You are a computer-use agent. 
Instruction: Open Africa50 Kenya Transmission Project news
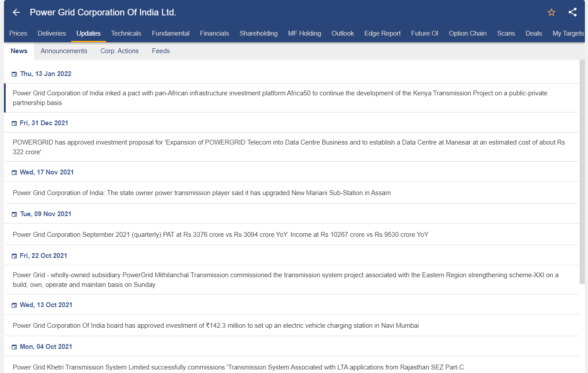291,98
